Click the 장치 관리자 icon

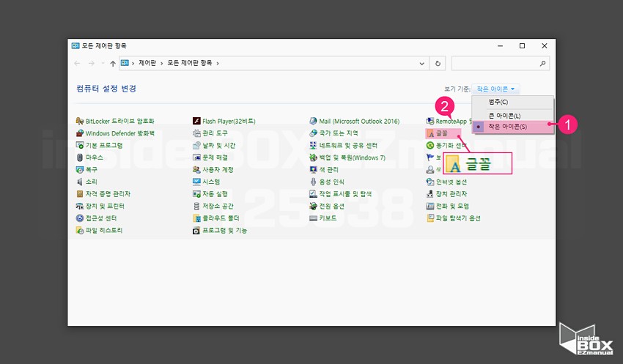point(430,193)
